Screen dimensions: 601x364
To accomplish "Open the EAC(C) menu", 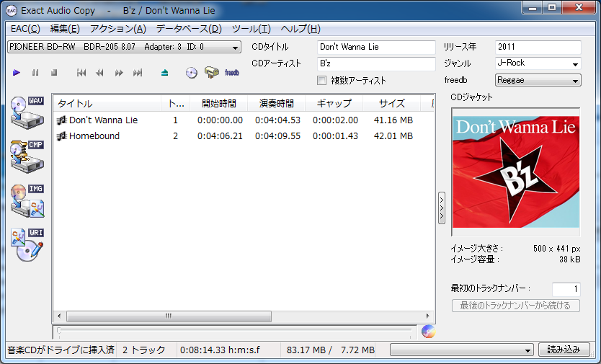I will (25, 29).
